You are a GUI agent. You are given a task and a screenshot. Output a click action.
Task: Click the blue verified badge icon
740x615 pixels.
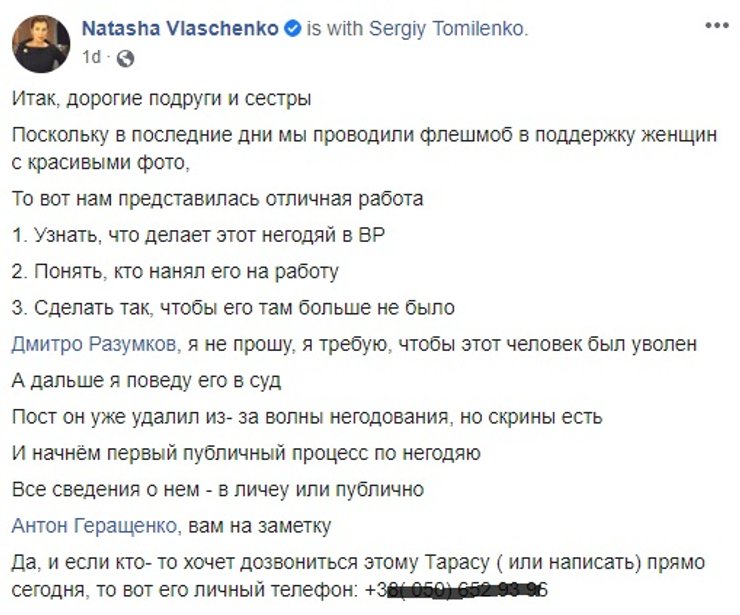292,30
